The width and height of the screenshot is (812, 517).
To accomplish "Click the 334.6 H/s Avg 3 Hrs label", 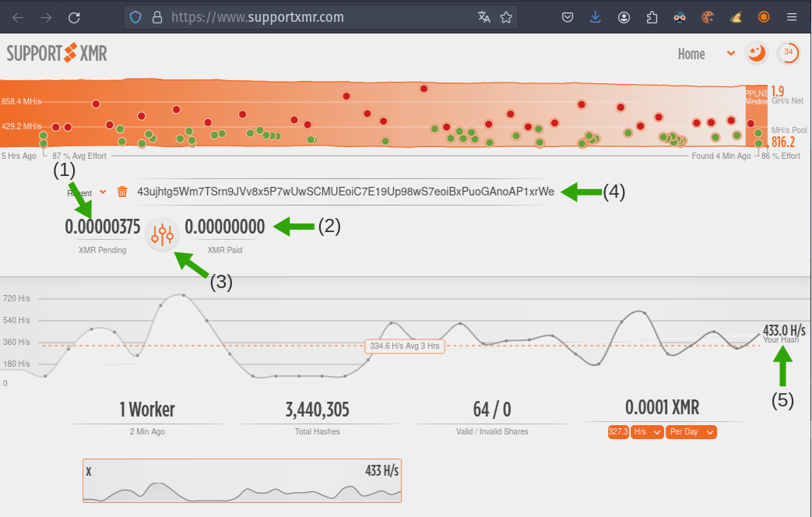I will pos(405,346).
